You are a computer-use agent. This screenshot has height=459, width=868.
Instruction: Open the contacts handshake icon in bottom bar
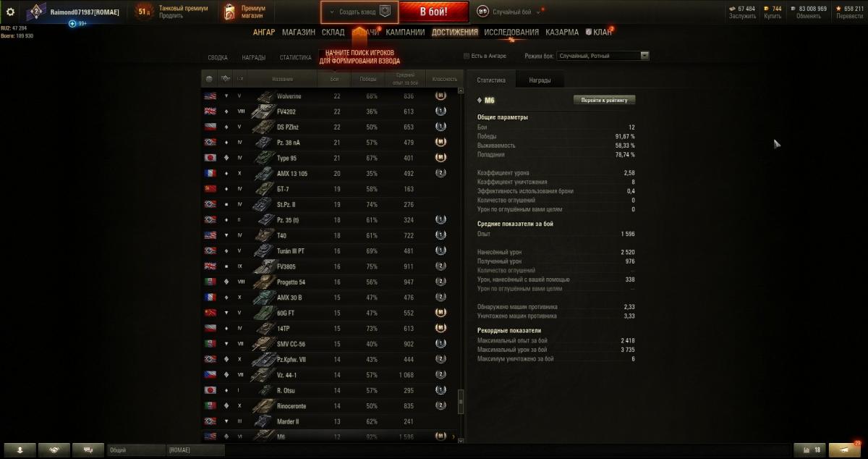(54, 450)
